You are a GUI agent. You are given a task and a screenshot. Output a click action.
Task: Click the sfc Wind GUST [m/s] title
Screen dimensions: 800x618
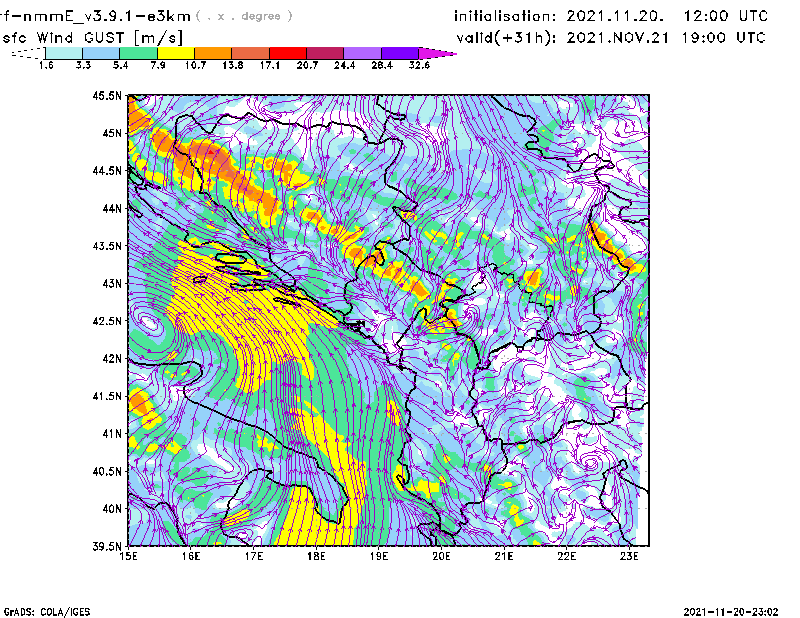[92, 38]
